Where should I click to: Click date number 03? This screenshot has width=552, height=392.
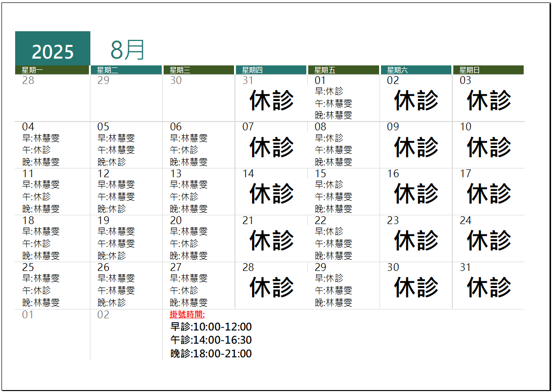(x=466, y=80)
